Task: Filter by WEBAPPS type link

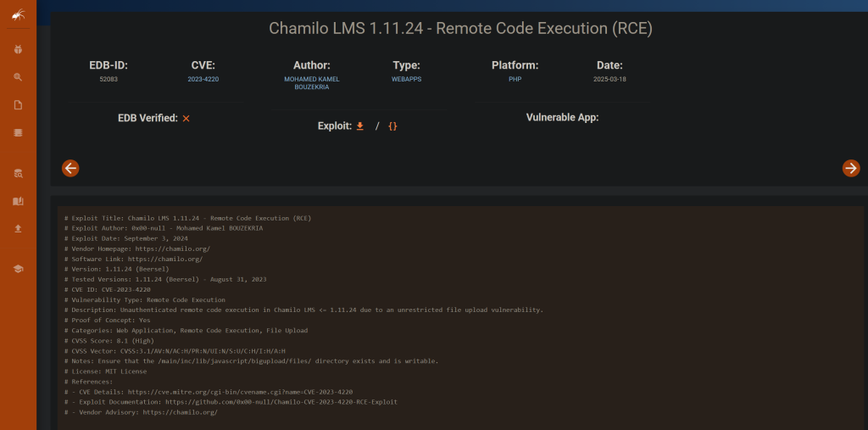Action: click(x=406, y=79)
